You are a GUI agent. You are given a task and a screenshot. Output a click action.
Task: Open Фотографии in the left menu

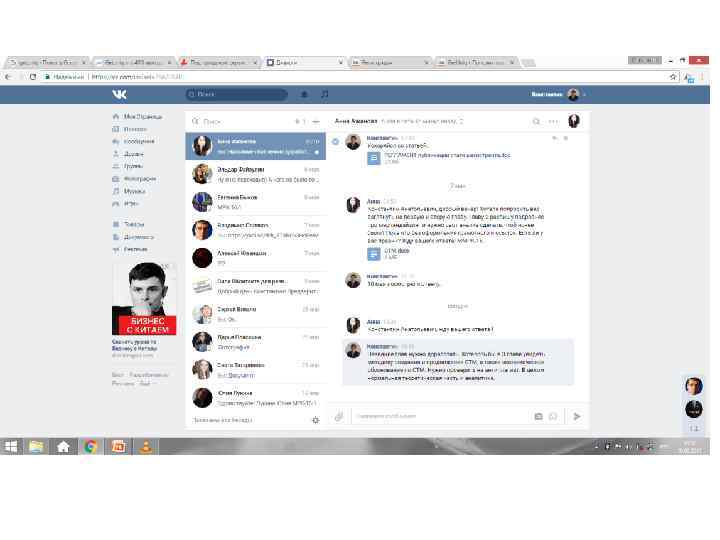click(140, 179)
